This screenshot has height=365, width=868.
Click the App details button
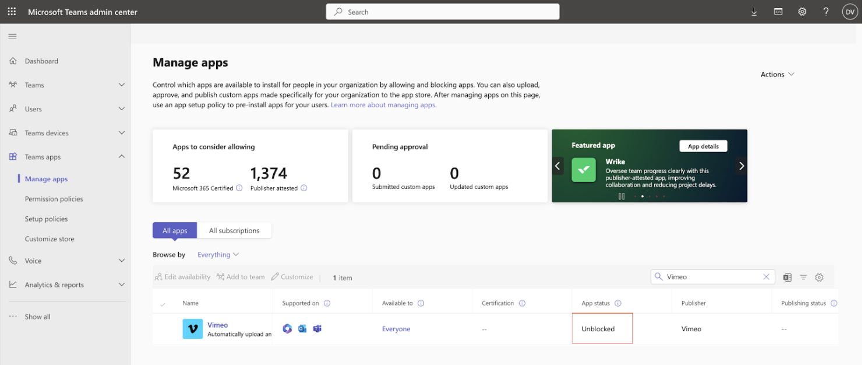pos(703,146)
